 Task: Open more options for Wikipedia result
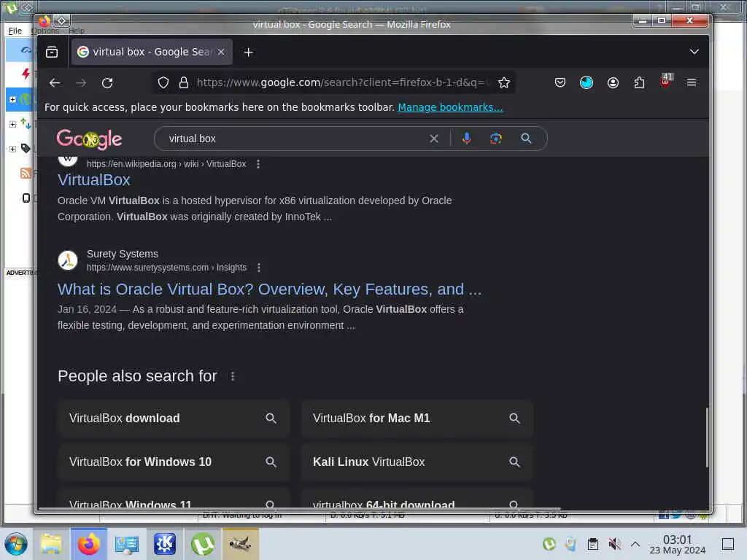258,164
